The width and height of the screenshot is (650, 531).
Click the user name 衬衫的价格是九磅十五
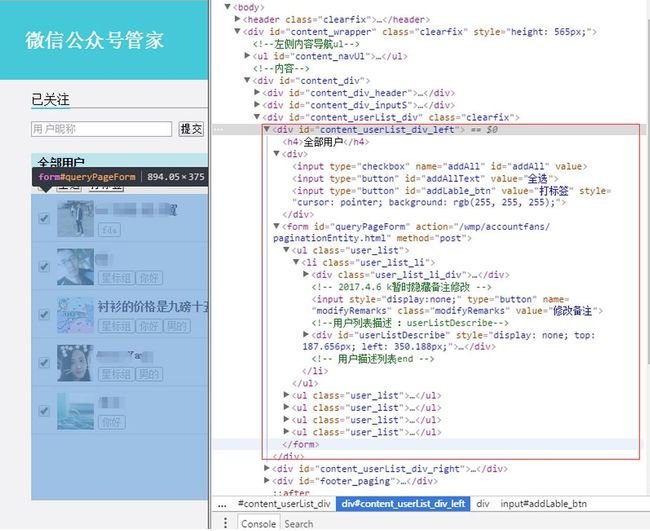pyautogui.click(x=153, y=306)
